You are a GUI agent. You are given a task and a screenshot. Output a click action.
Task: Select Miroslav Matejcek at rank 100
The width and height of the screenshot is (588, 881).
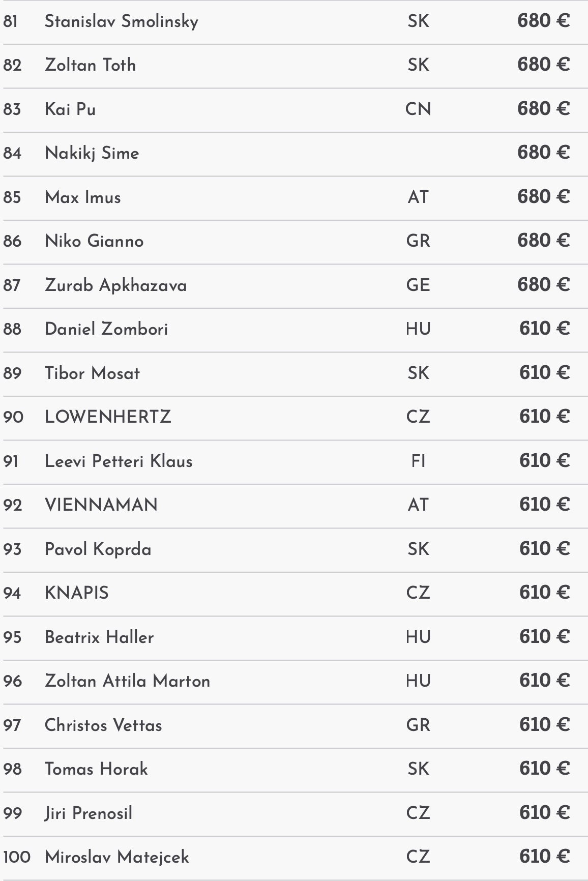[x=116, y=857]
